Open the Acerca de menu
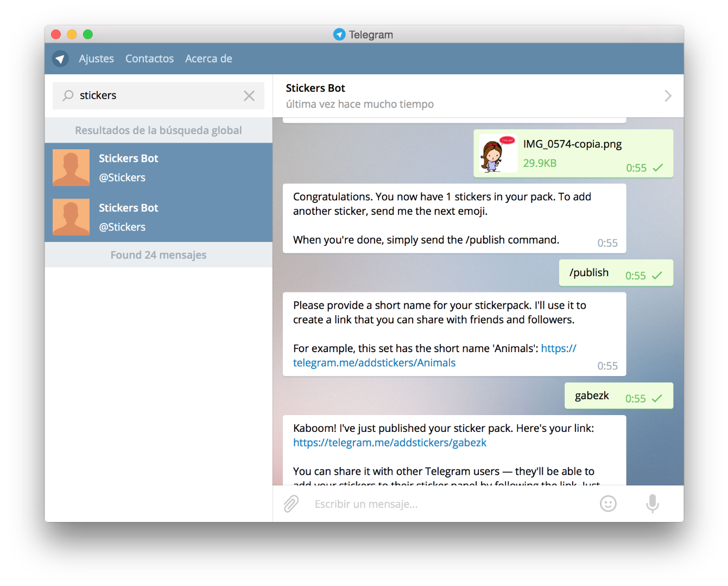 click(x=208, y=59)
